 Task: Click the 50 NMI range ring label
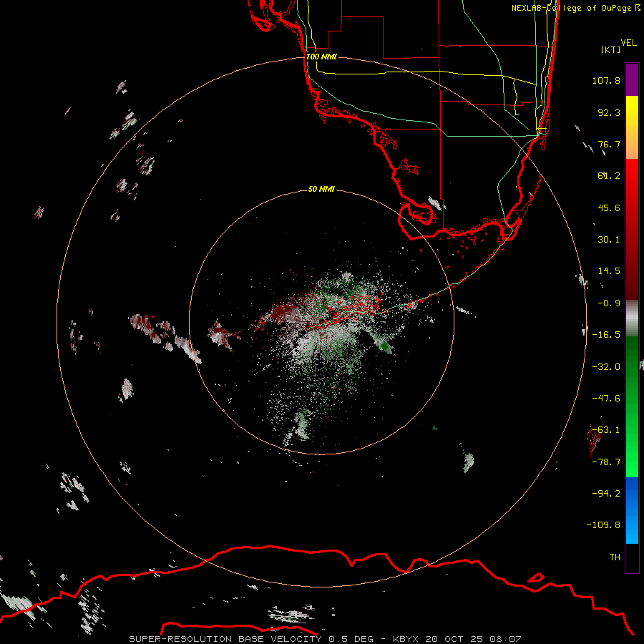coord(321,189)
